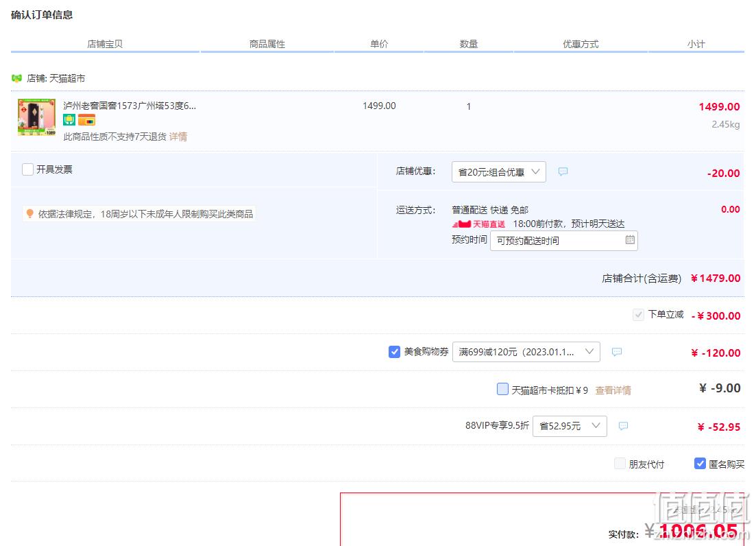The image size is (756, 546).
Task: Click the subtotal price 1499.00 in red
Action: (x=720, y=106)
